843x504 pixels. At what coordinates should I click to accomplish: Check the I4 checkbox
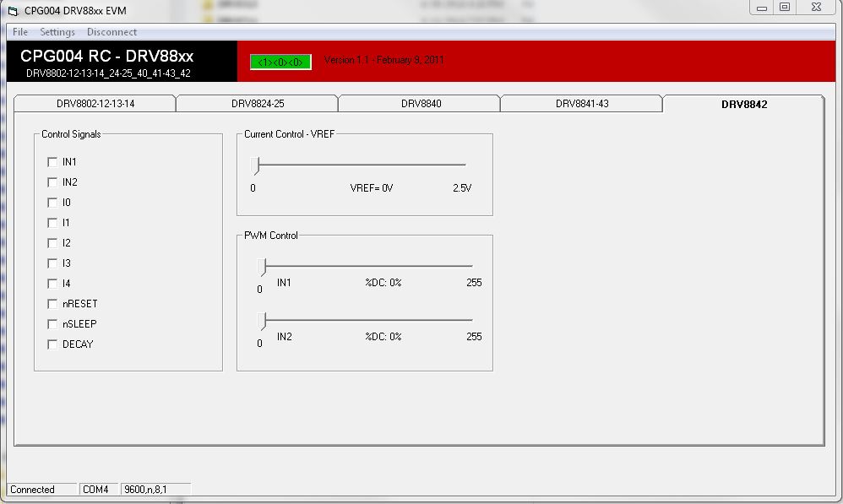pos(52,283)
